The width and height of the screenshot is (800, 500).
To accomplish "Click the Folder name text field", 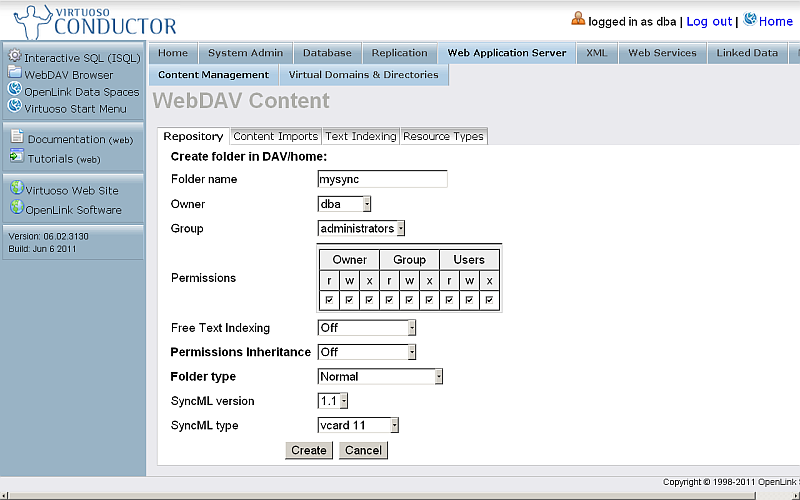I will 381,180.
